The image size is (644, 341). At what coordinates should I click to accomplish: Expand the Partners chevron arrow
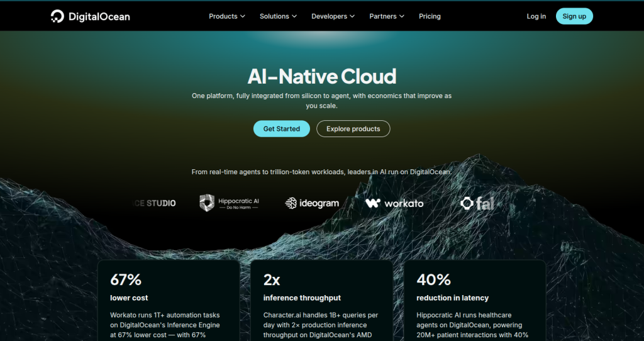coord(402,16)
